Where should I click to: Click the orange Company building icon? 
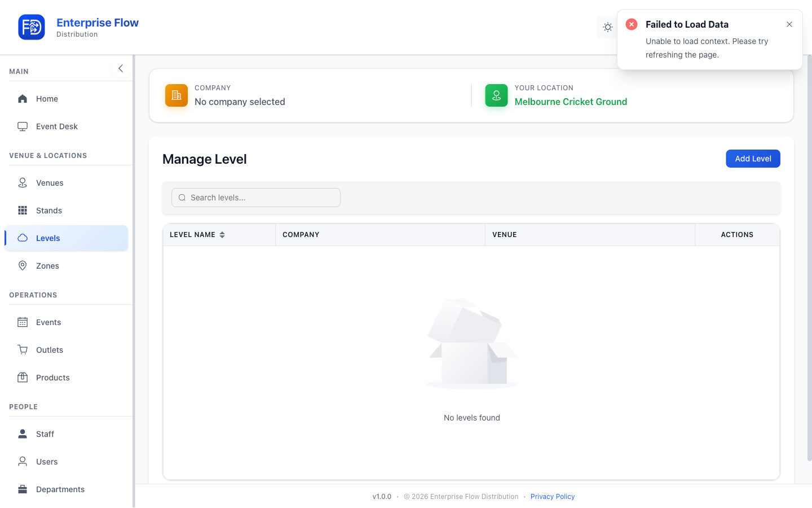pos(176,95)
